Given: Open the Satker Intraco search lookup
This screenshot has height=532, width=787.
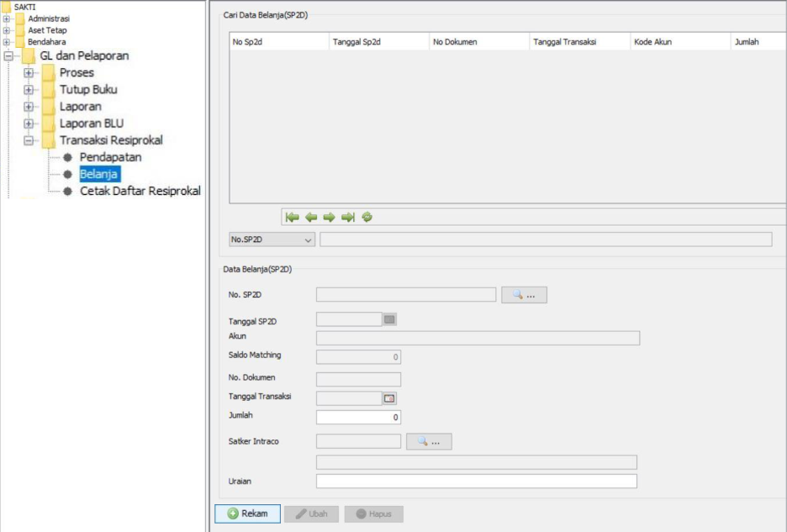Looking at the screenshot, I should pos(429,441).
